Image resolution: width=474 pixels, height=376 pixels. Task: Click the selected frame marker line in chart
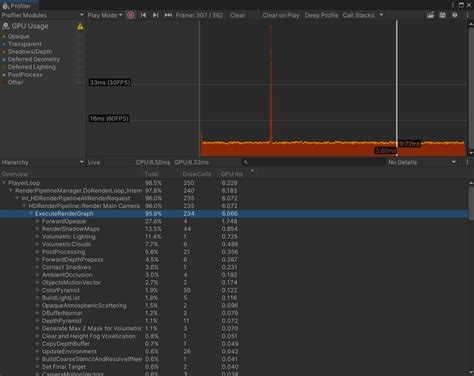click(x=397, y=87)
